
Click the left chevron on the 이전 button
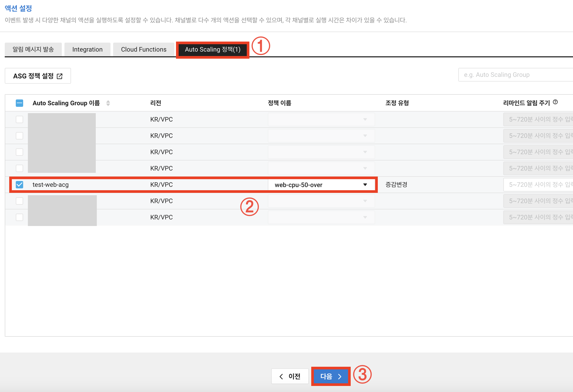point(281,376)
